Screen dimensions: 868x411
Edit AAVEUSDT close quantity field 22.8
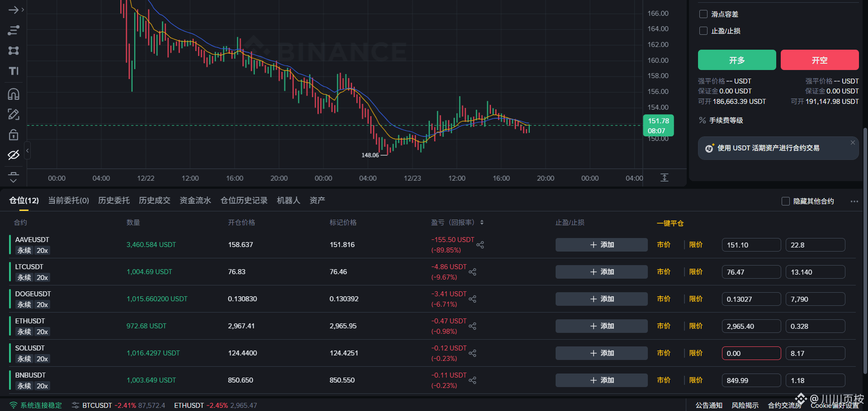pos(816,245)
